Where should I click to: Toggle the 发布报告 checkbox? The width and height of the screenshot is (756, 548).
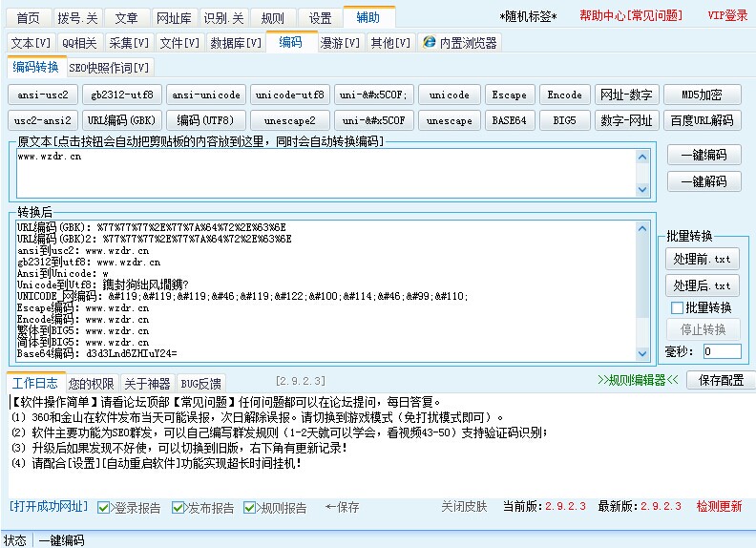point(178,508)
